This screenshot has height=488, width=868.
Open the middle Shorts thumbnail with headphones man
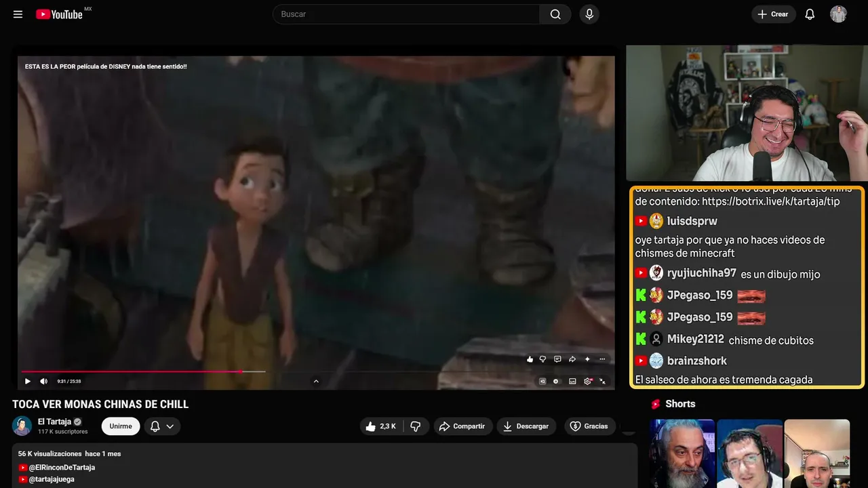(x=749, y=453)
